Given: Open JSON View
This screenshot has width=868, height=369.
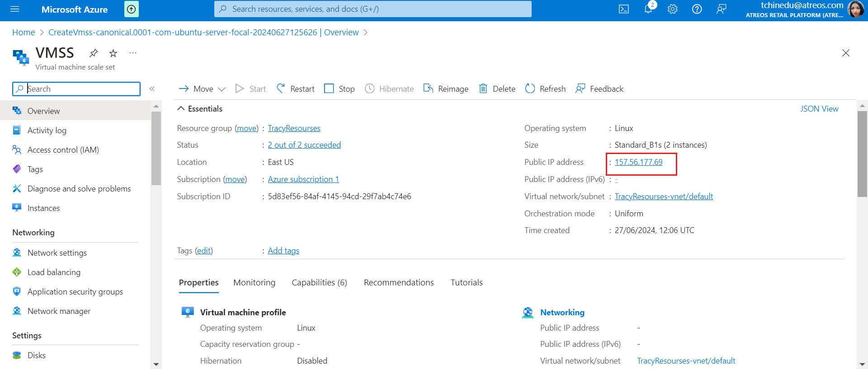Looking at the screenshot, I should (x=819, y=109).
